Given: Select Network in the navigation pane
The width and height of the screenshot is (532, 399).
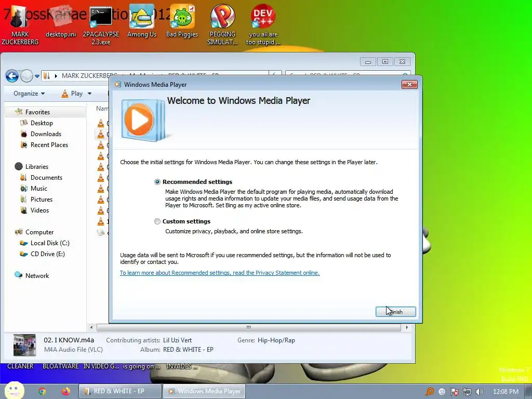Looking at the screenshot, I should coord(37,276).
